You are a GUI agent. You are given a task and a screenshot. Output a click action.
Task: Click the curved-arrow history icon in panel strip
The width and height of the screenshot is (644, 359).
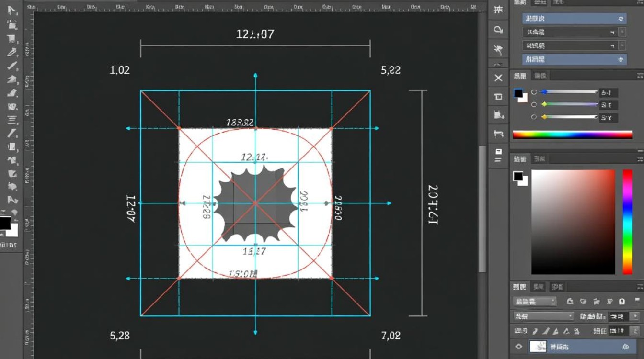coord(498,30)
